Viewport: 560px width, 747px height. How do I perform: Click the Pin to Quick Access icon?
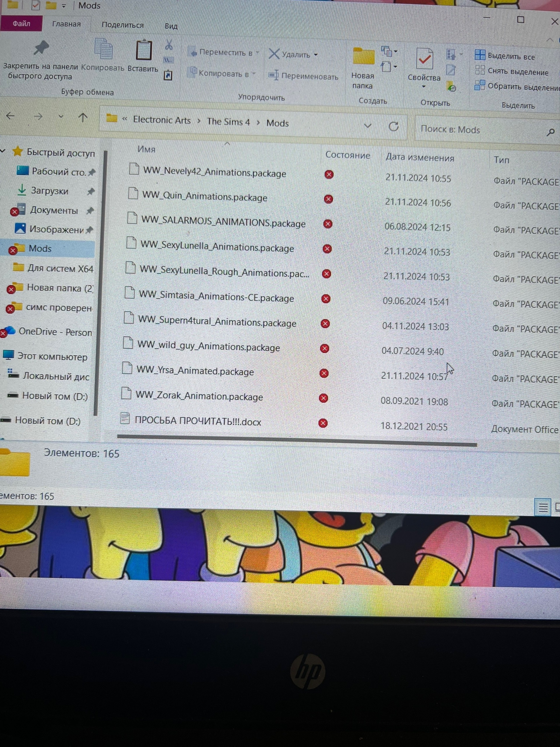tap(41, 48)
